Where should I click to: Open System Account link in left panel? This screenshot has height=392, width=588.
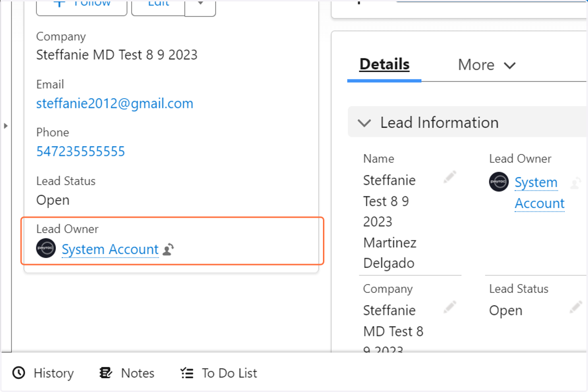[110, 249]
